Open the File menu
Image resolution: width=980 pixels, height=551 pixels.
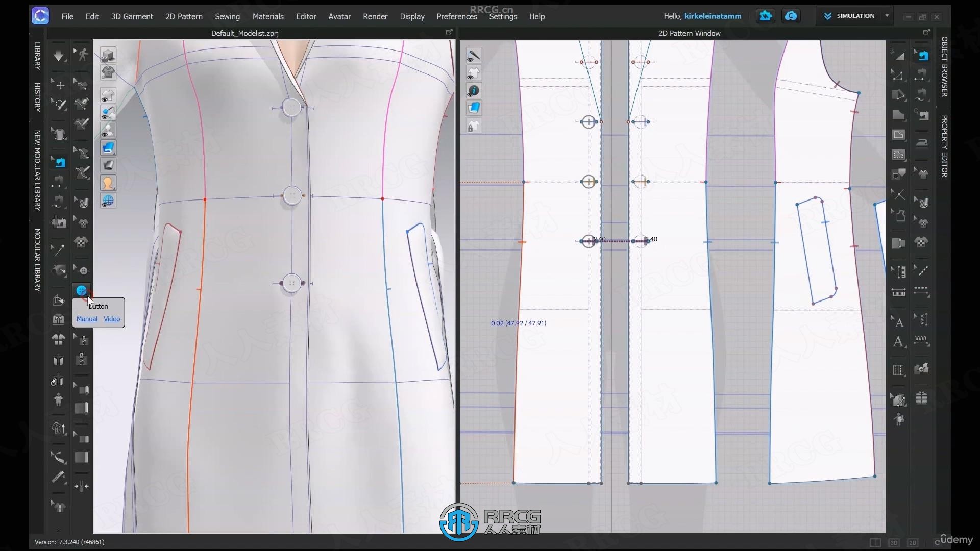tap(67, 16)
